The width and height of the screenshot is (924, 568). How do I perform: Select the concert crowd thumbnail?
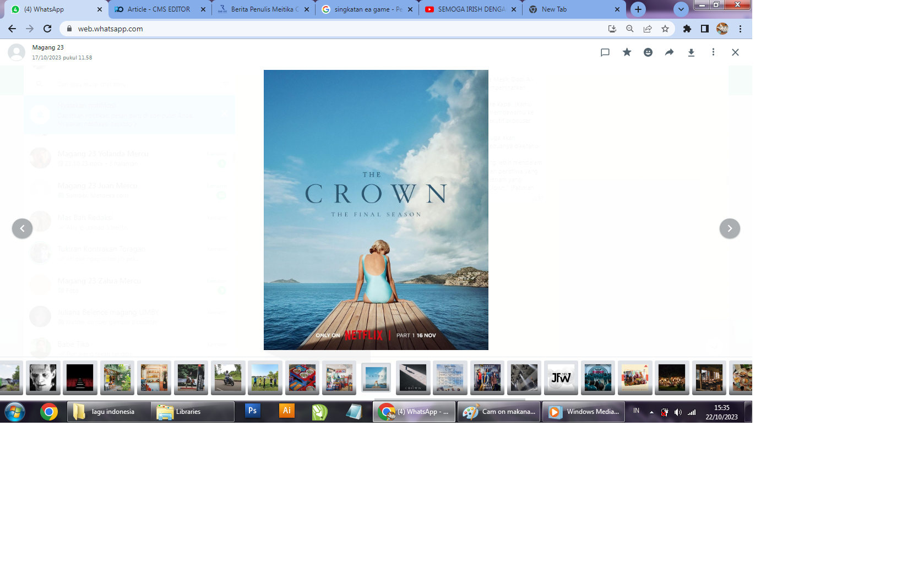[x=598, y=378]
